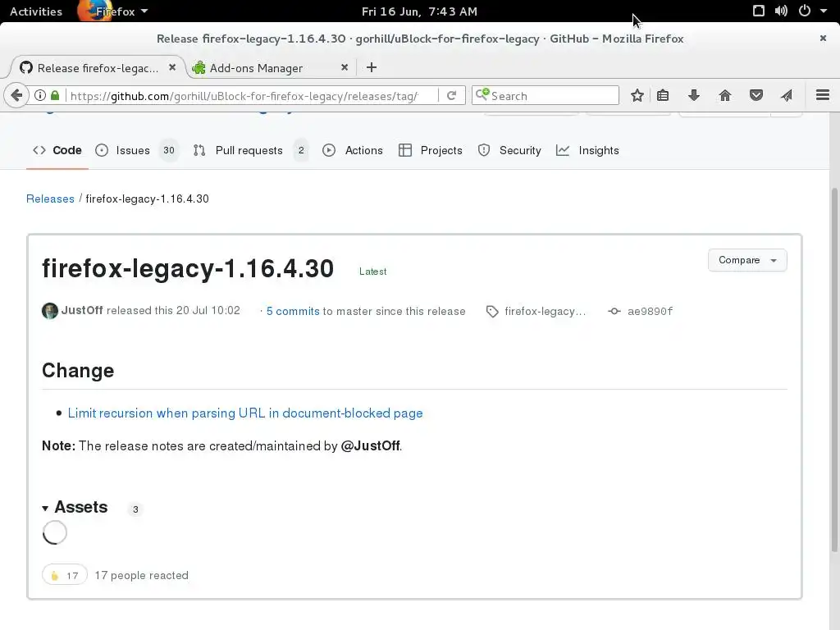
Task: Open the Firefox application menu in top bar
Action: [114, 11]
